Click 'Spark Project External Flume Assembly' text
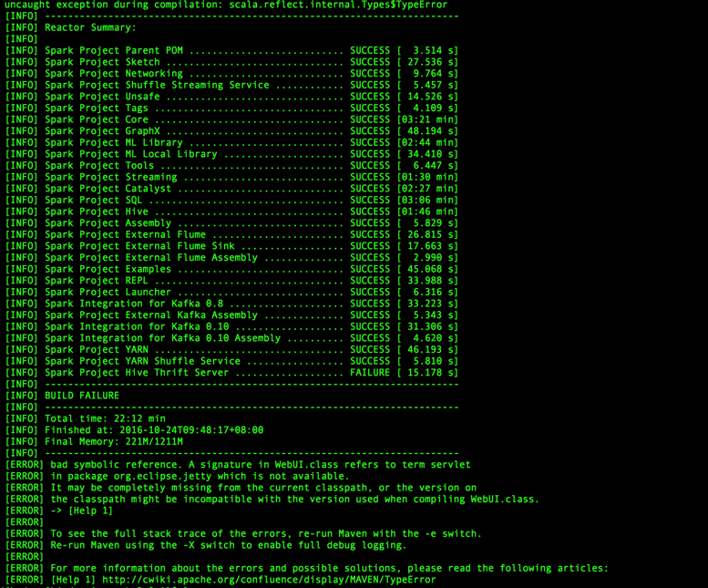The height and width of the screenshot is (588, 708). (x=151, y=258)
